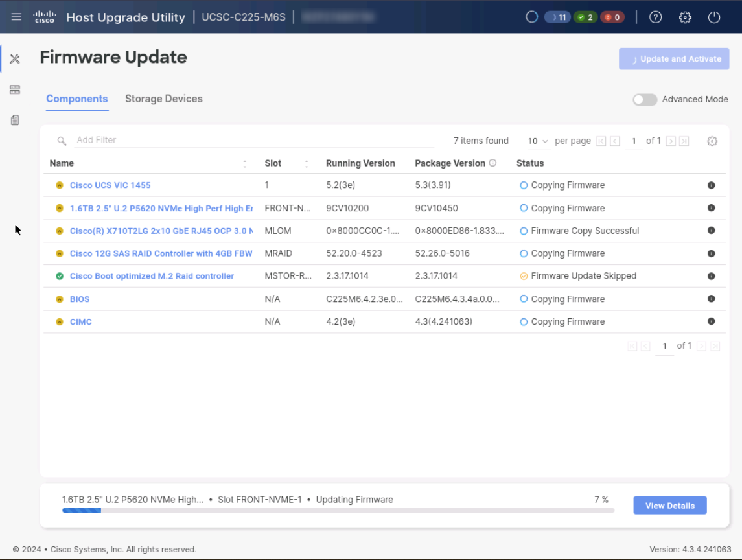Click the MRAID slot cell
Screen dimensions: 742x560
click(278, 253)
